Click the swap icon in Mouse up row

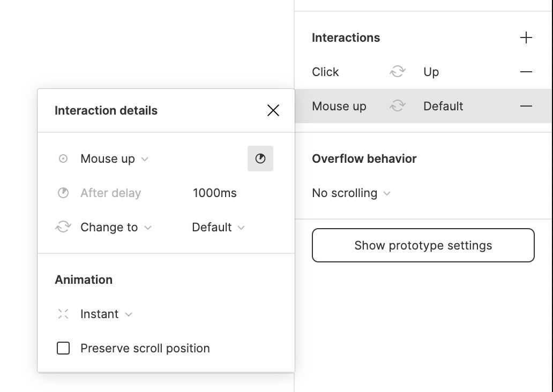[398, 105]
